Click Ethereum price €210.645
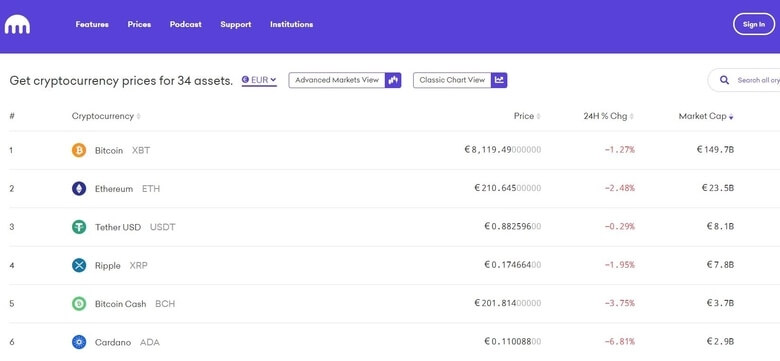780x361 pixels. [507, 188]
